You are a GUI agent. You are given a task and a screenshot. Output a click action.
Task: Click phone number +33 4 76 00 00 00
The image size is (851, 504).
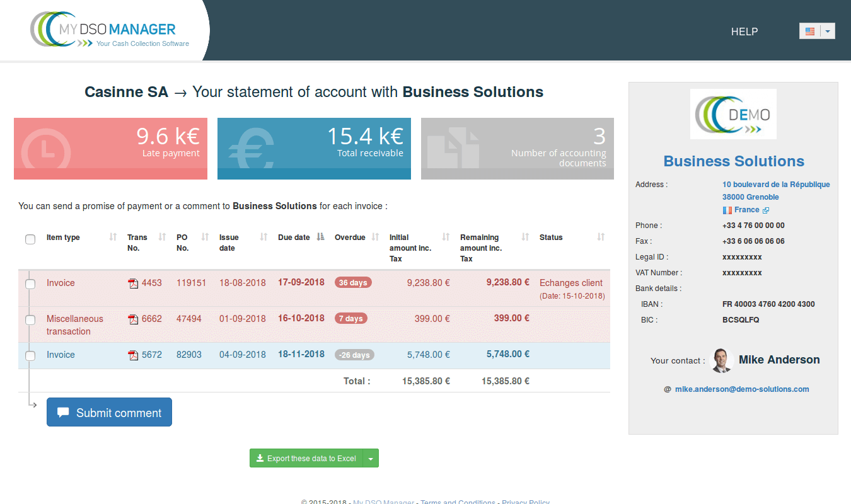tap(753, 226)
